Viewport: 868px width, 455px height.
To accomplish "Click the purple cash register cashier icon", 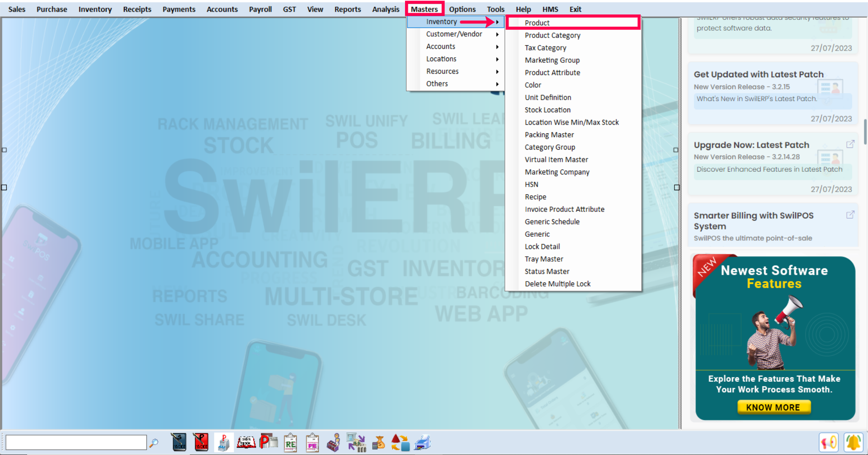I will click(x=334, y=442).
